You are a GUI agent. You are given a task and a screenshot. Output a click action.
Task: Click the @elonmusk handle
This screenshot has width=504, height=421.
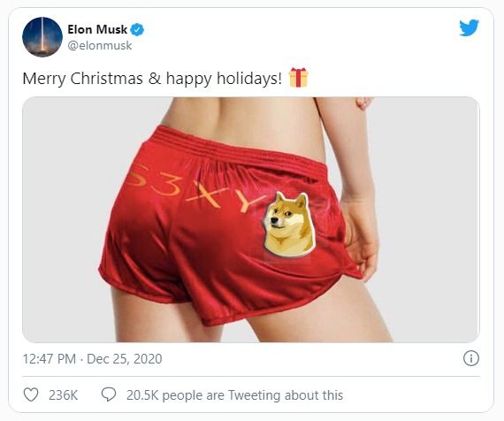click(x=100, y=45)
